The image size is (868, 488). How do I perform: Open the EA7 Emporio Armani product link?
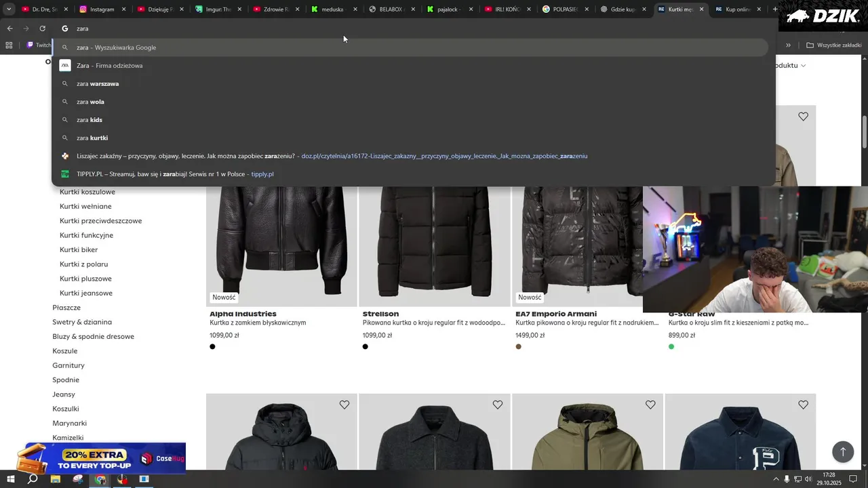556,314
